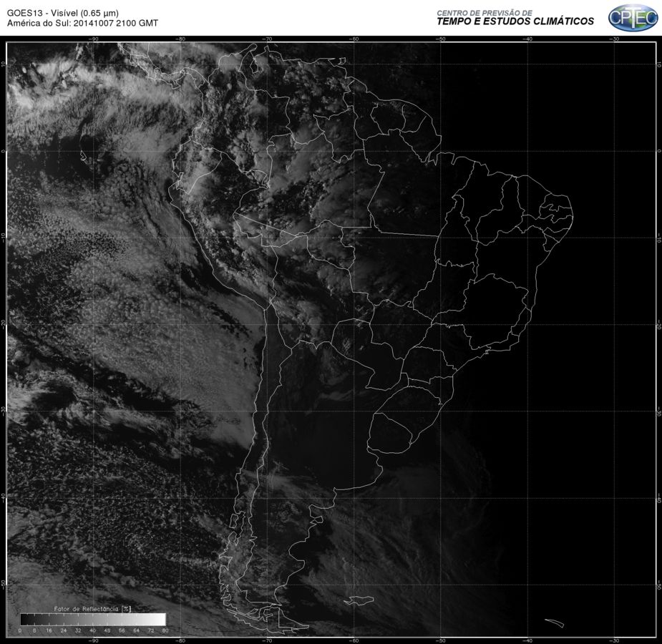Click the CPTEC logo

click(633, 18)
